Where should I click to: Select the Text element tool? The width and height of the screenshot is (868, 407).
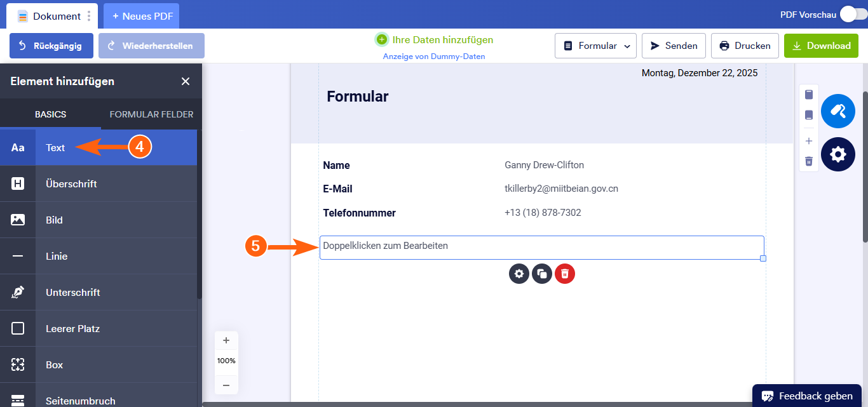(55, 147)
